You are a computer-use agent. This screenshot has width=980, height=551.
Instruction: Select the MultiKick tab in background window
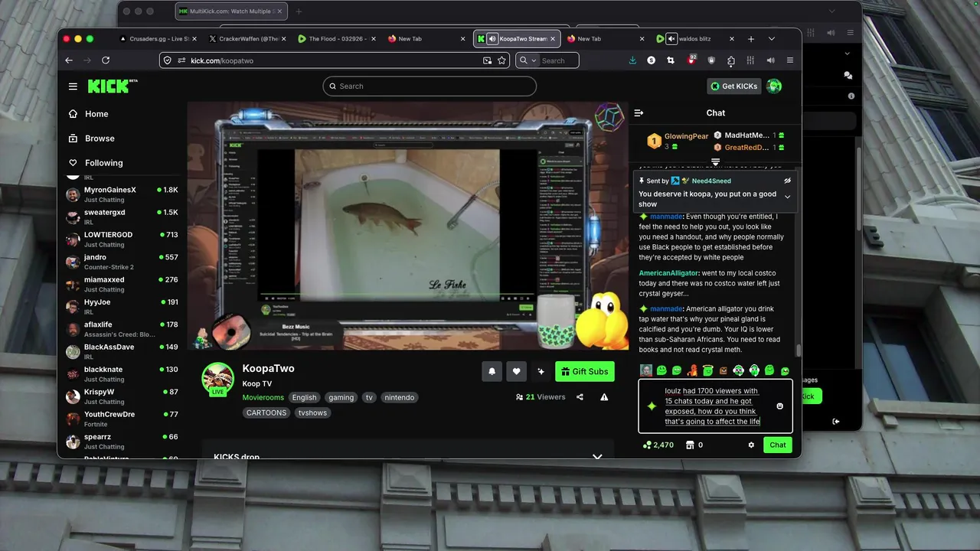tap(231, 11)
